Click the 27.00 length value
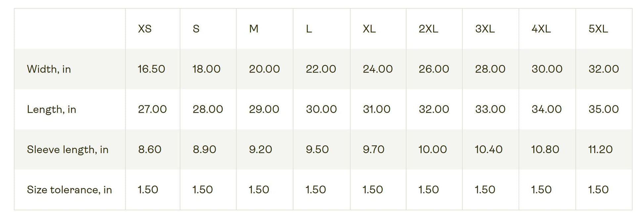644x223 pixels. click(152, 109)
